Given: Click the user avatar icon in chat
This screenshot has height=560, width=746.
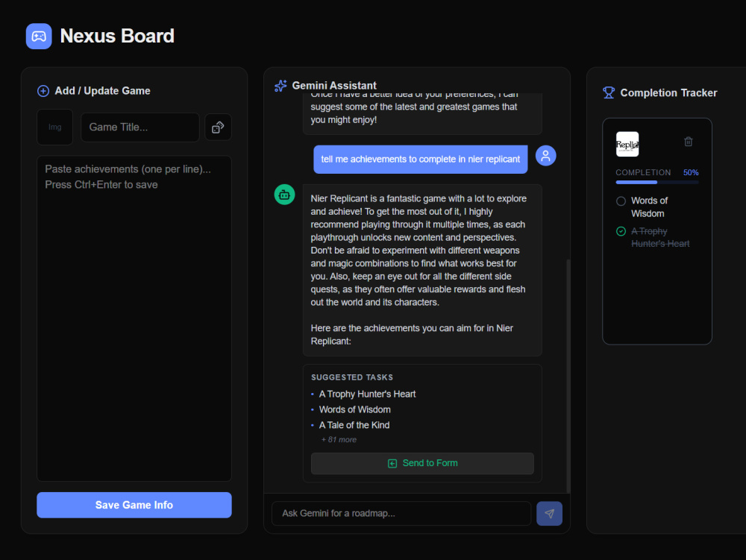Looking at the screenshot, I should [546, 155].
